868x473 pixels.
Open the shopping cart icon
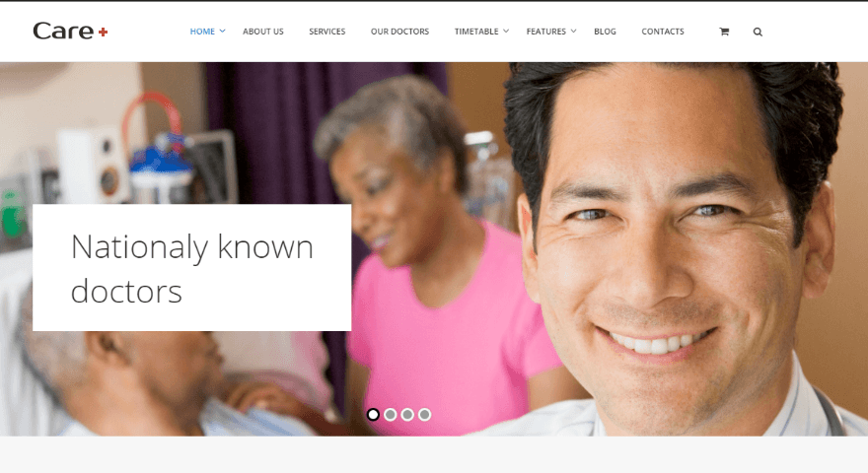point(724,33)
